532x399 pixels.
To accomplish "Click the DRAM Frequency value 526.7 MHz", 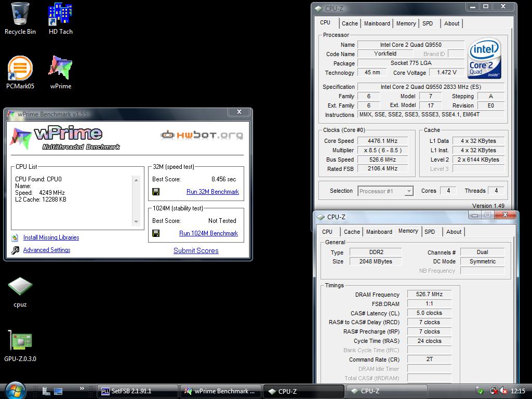I will pyautogui.click(x=429, y=294).
